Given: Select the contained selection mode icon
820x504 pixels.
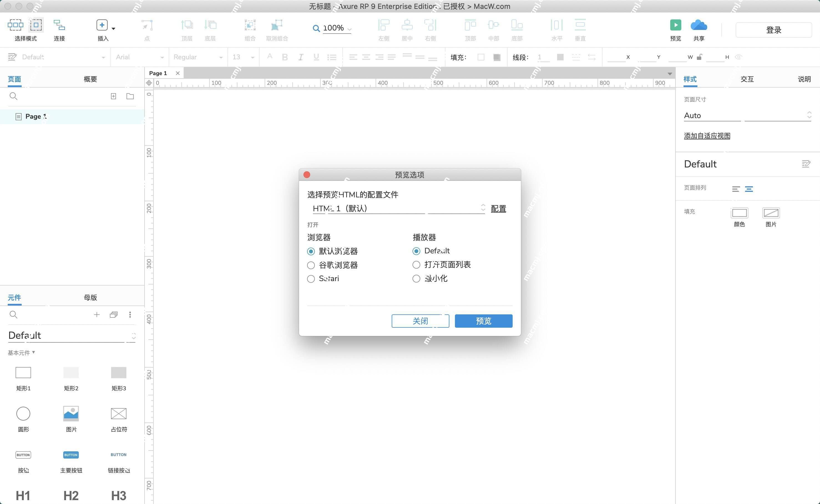Looking at the screenshot, I should [x=36, y=25].
